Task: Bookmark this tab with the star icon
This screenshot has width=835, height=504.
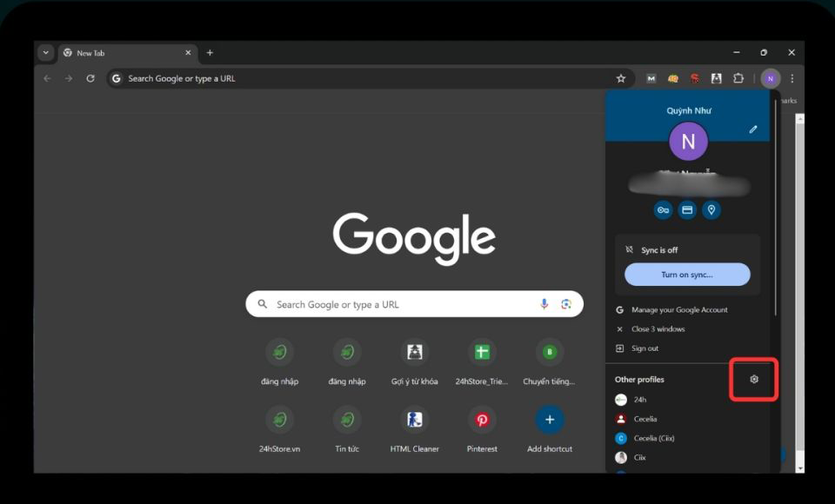Action: coord(621,78)
